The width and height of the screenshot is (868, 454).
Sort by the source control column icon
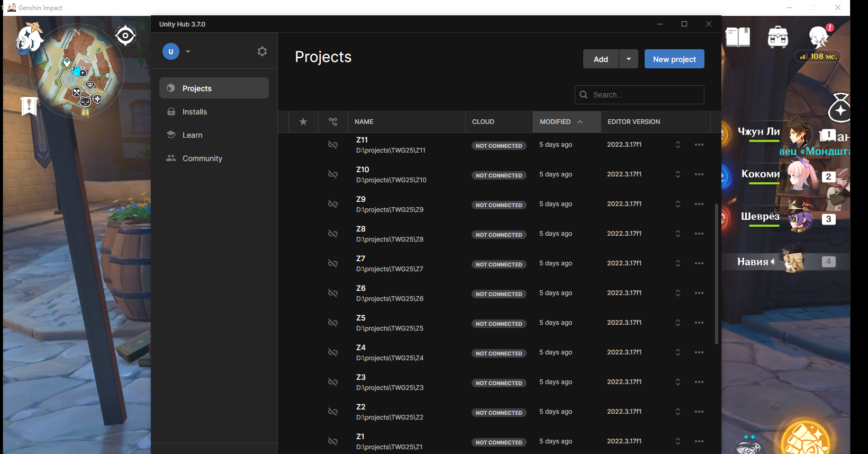click(333, 122)
